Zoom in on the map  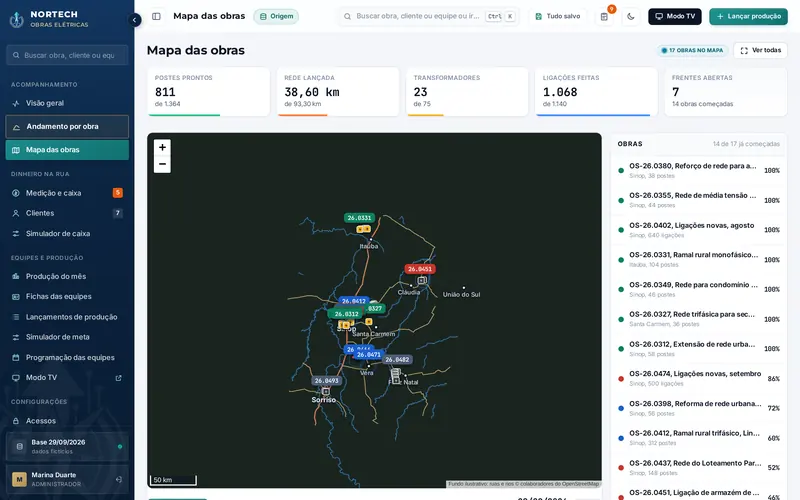(162, 147)
